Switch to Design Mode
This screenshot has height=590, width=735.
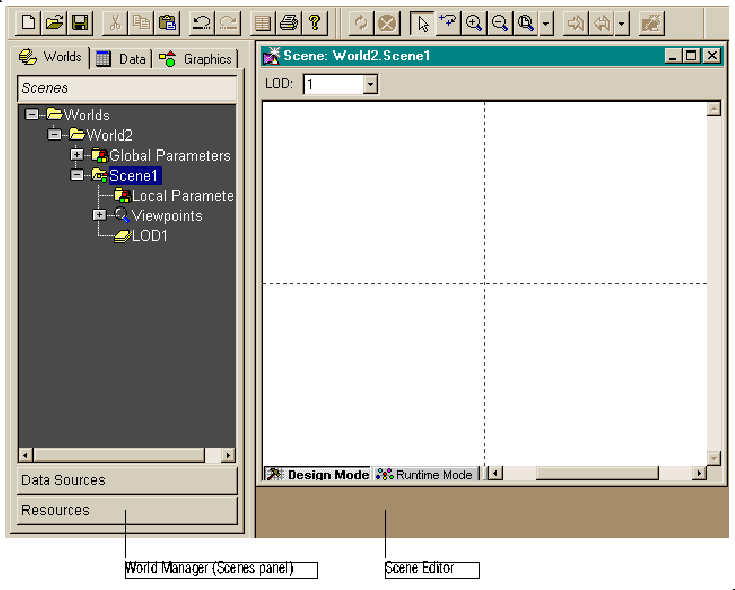[317, 474]
